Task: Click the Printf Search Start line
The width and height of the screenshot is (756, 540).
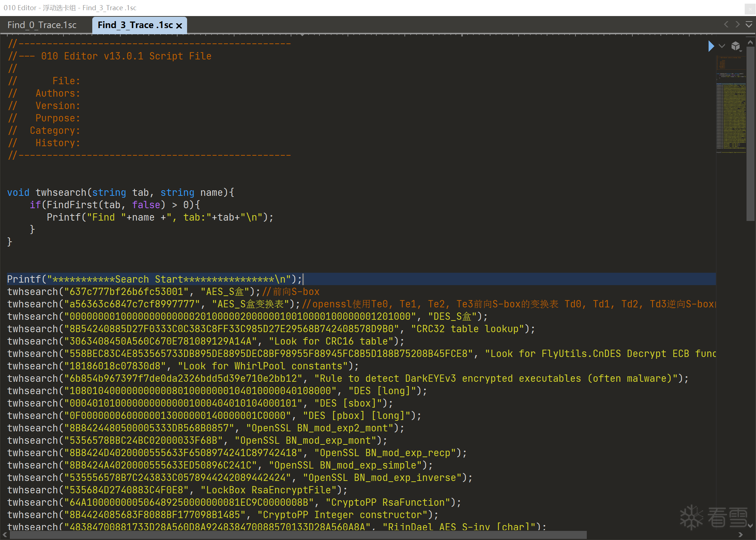Action: point(155,279)
